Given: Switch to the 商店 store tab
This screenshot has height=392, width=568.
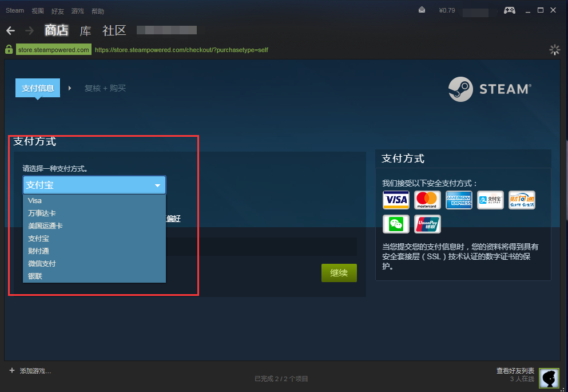Looking at the screenshot, I should tap(57, 30).
